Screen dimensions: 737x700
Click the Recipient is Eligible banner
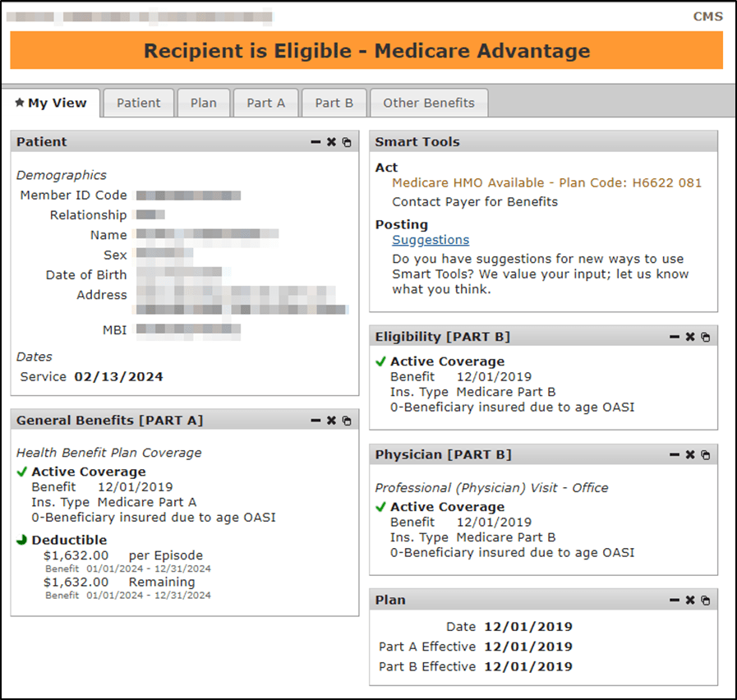click(366, 50)
